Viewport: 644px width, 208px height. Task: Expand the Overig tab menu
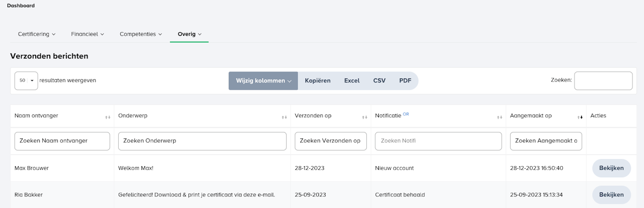click(189, 34)
